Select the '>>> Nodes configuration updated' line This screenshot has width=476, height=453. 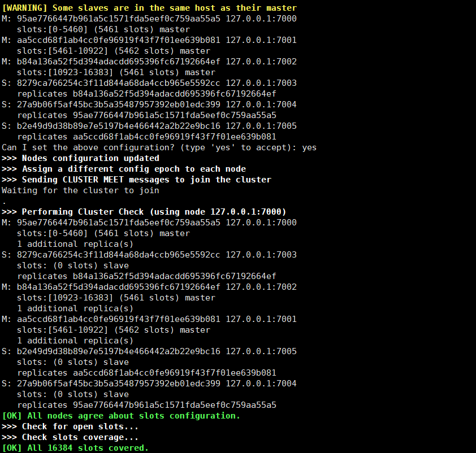click(80, 158)
